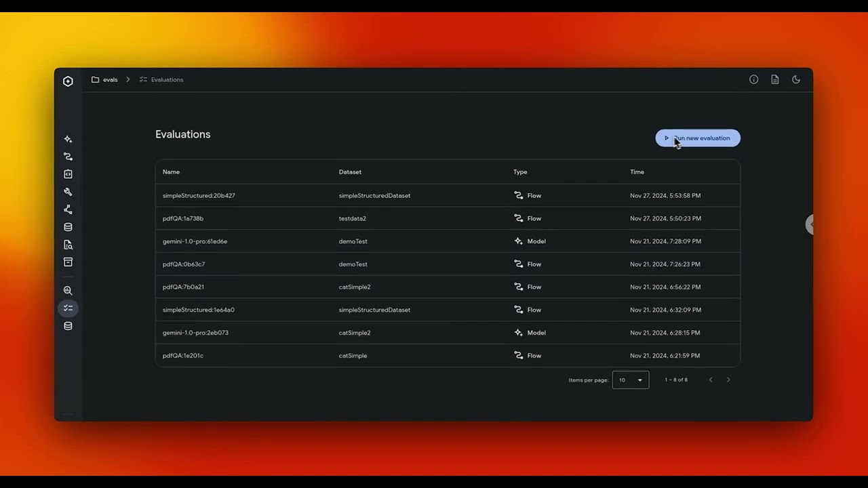Select the Retrievers document-search icon
This screenshot has width=868, height=488.
pyautogui.click(x=68, y=245)
